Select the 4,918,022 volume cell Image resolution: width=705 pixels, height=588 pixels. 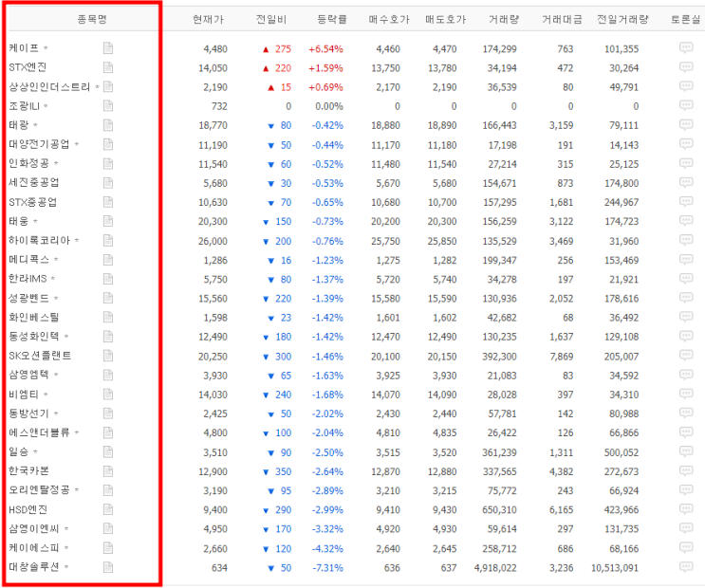pos(495,568)
